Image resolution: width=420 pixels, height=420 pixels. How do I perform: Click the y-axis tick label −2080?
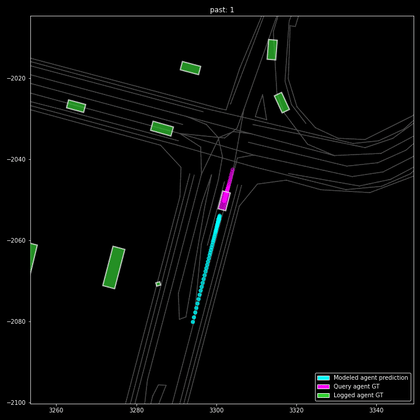click(16, 321)
